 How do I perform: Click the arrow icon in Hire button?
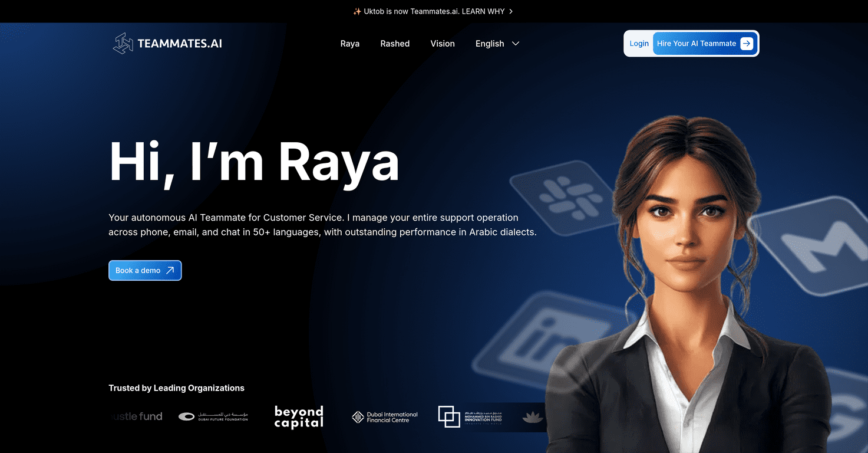coord(747,44)
